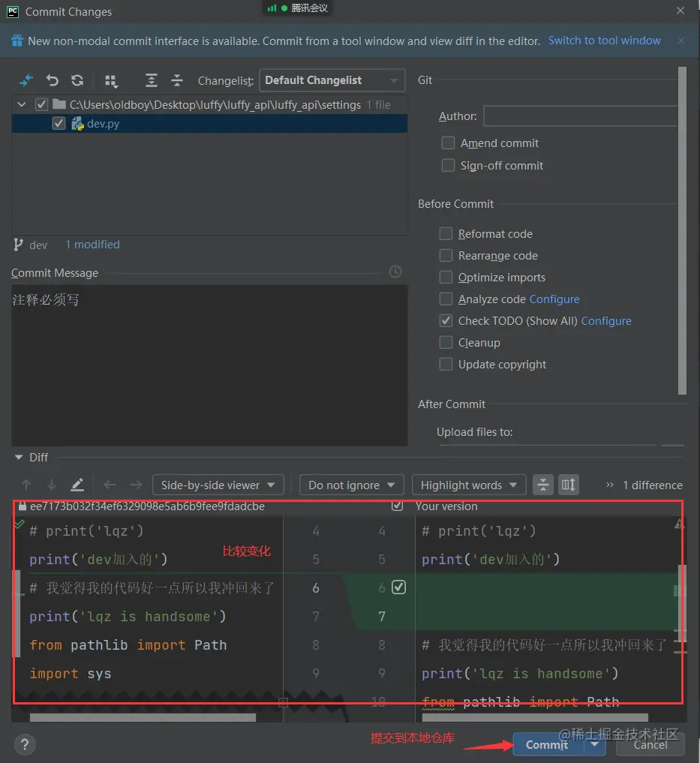Viewport: 700px width, 763px height.
Task: Enable Amend commit checkbox
Action: (x=448, y=143)
